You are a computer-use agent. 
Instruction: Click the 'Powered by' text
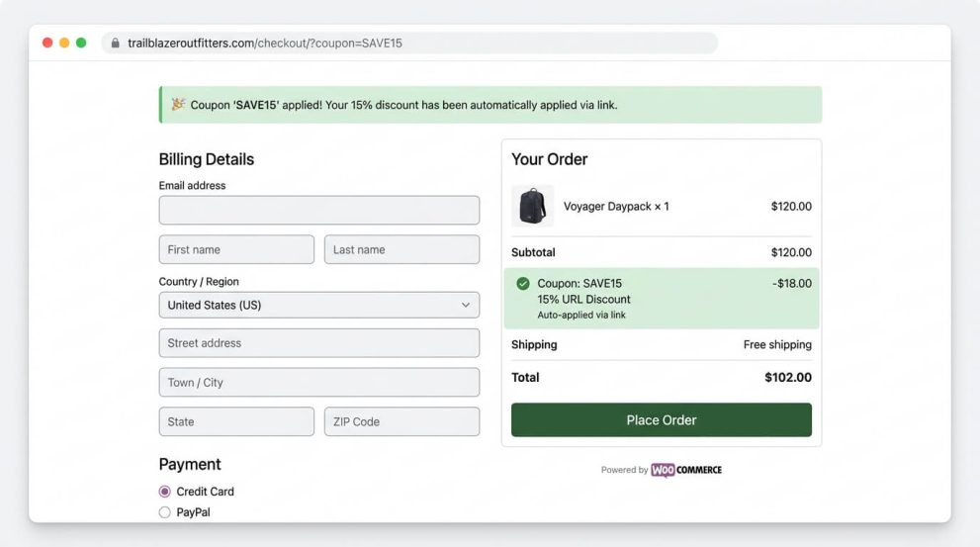[x=624, y=470]
